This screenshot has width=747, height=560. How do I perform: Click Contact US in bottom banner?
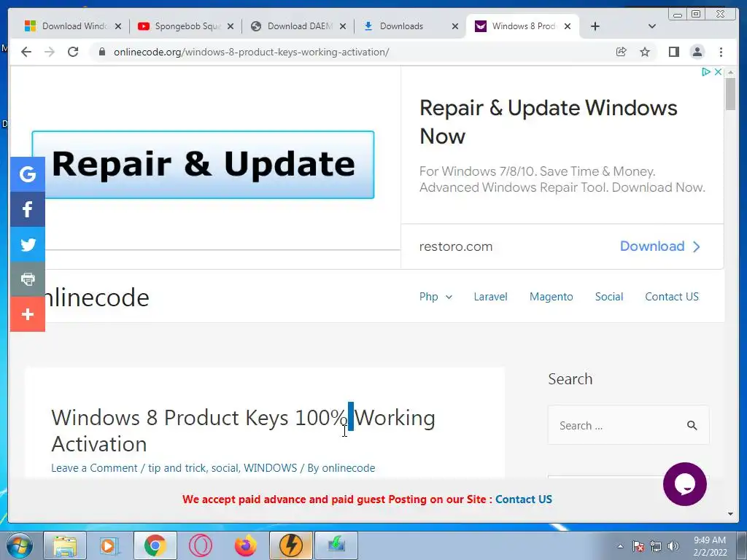pyautogui.click(x=524, y=499)
